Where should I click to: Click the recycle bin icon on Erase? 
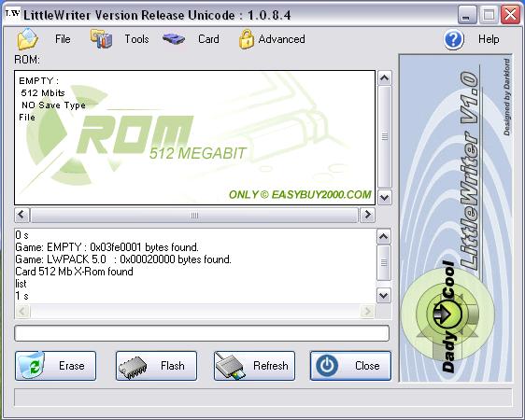coord(31,365)
